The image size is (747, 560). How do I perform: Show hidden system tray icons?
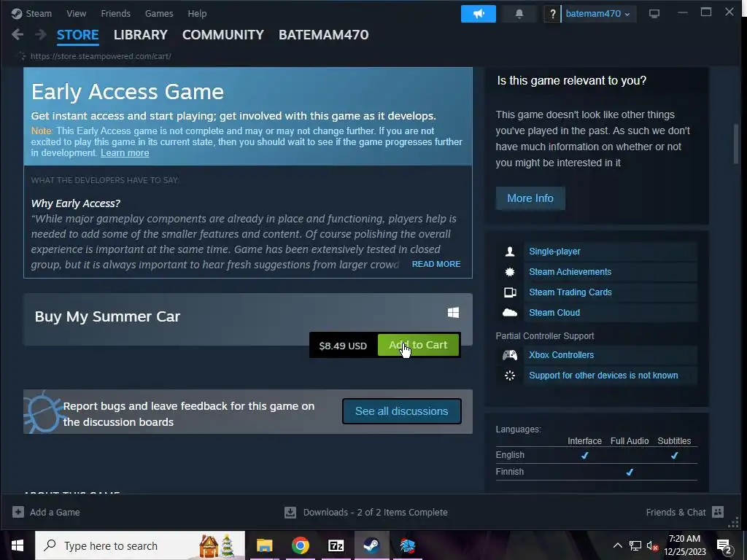(617, 545)
